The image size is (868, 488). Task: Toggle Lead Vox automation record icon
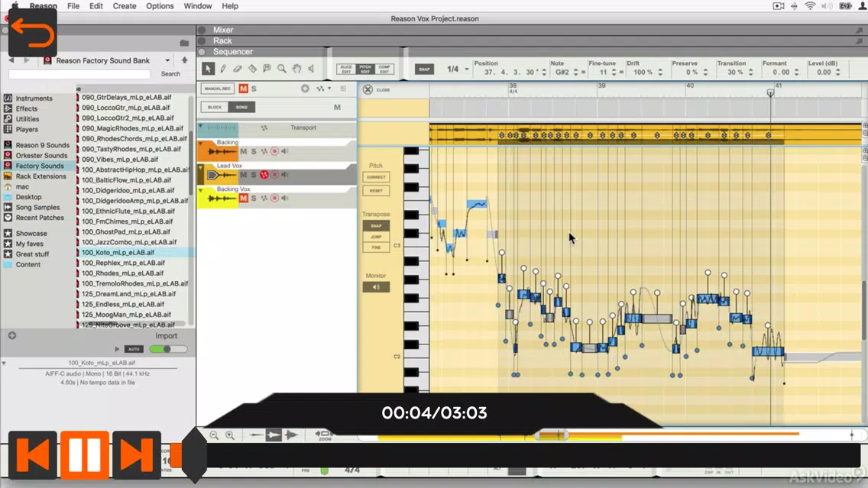(264, 175)
